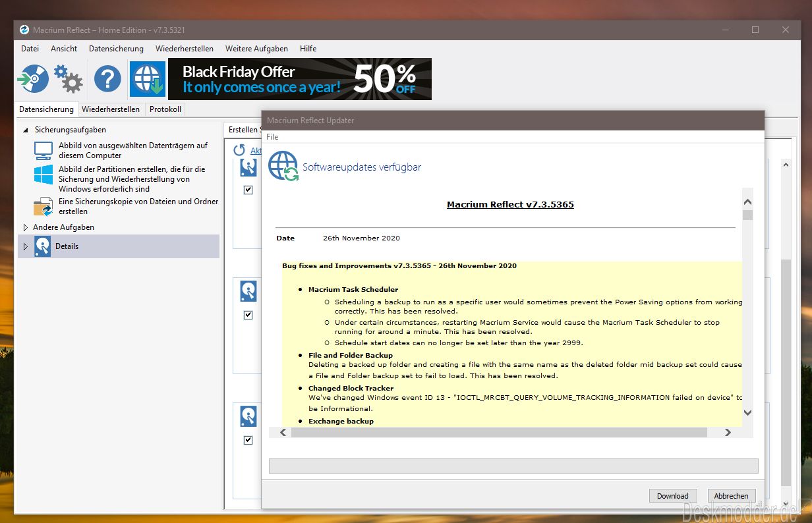The width and height of the screenshot is (812, 523).
Task: Select 'Eine Sicherungskopie von Dateien' task
Action: coord(138,207)
